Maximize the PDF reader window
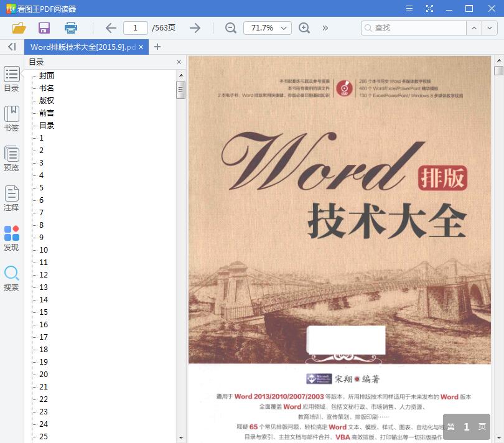504x443 pixels. 469,8
